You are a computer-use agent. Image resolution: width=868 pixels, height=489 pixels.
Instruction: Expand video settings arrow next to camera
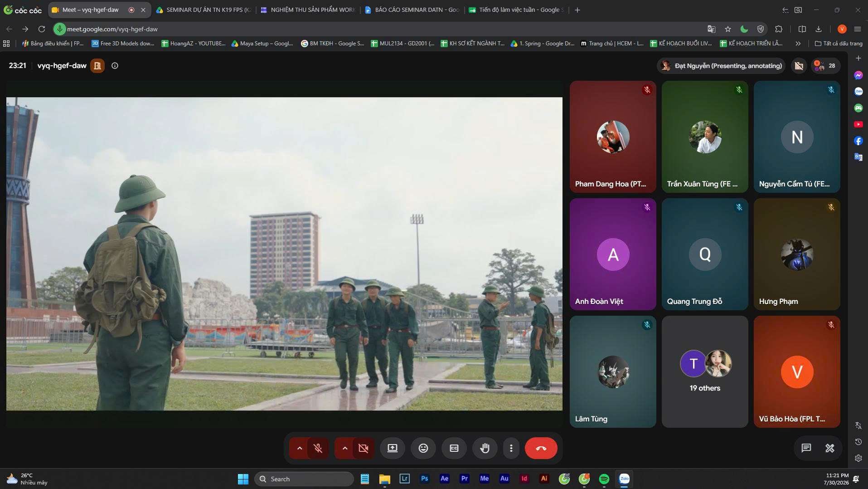tap(344, 448)
